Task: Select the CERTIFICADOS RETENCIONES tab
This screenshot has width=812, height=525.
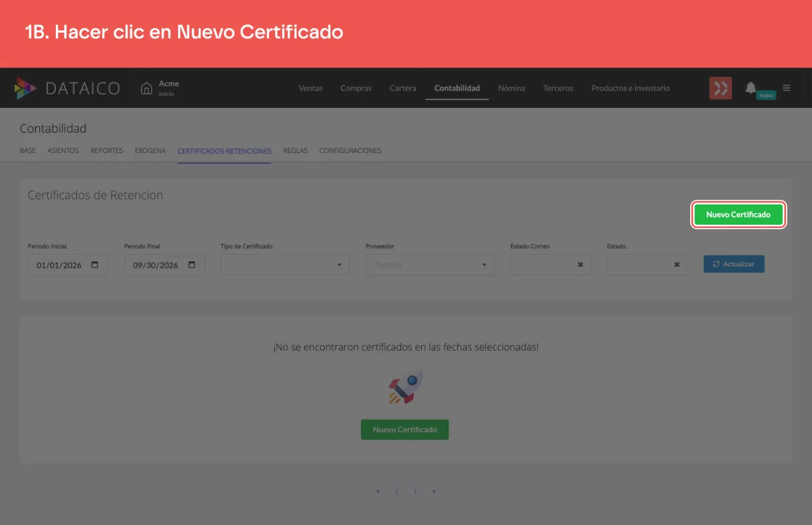Action: [x=225, y=151]
